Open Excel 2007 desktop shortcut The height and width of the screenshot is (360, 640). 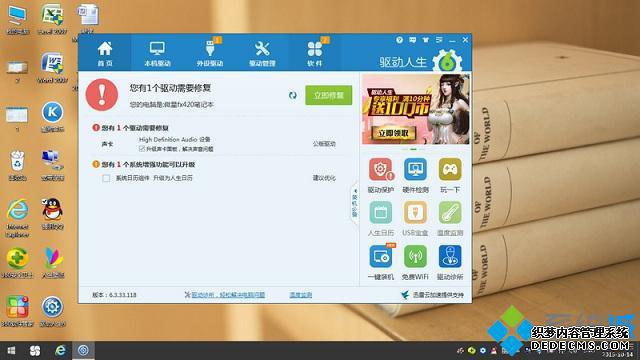pos(53,20)
